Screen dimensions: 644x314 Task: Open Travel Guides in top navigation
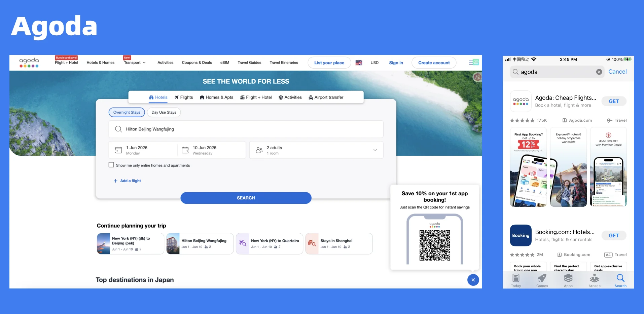(249, 63)
